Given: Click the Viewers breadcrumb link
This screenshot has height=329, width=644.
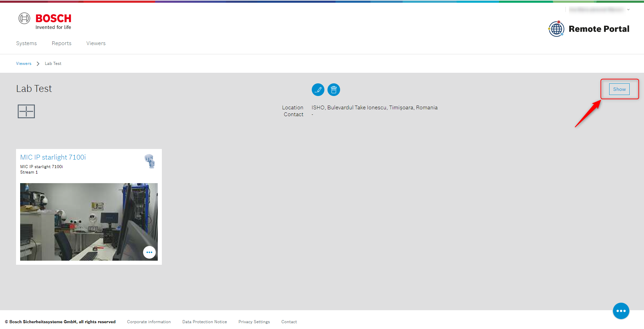Looking at the screenshot, I should click(x=24, y=64).
